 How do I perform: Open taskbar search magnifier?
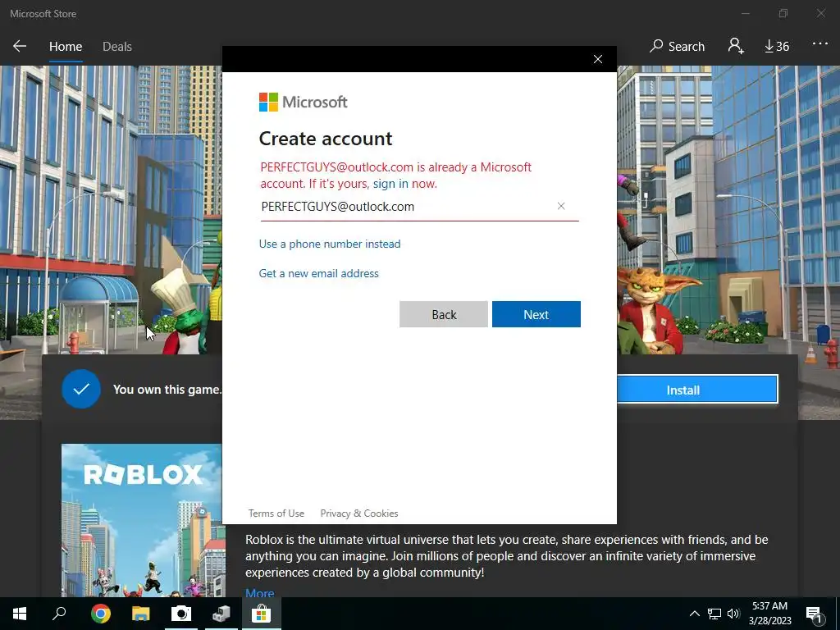pyautogui.click(x=59, y=613)
